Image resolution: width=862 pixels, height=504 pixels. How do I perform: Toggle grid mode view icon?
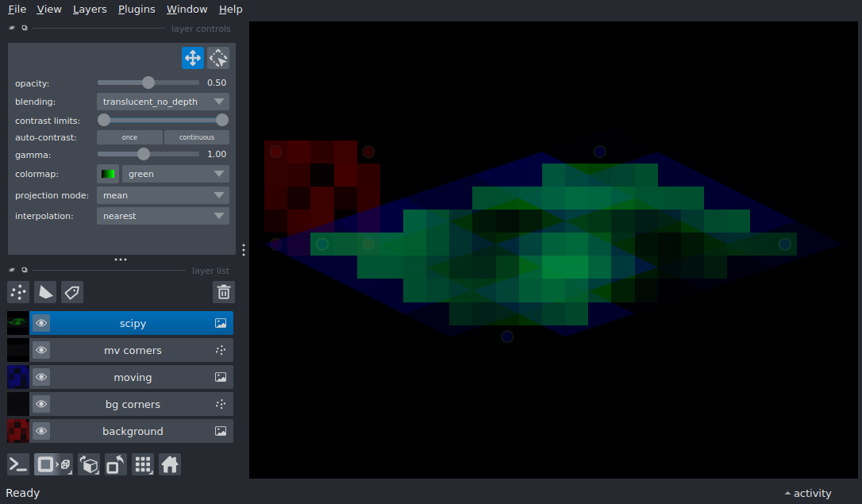[143, 464]
